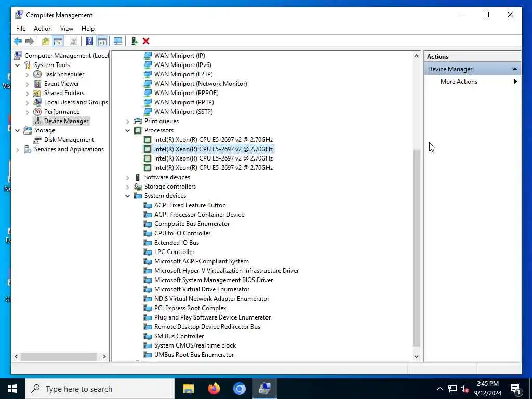Select Task Scheduler in the console tree
532x399 pixels.
(x=64, y=74)
